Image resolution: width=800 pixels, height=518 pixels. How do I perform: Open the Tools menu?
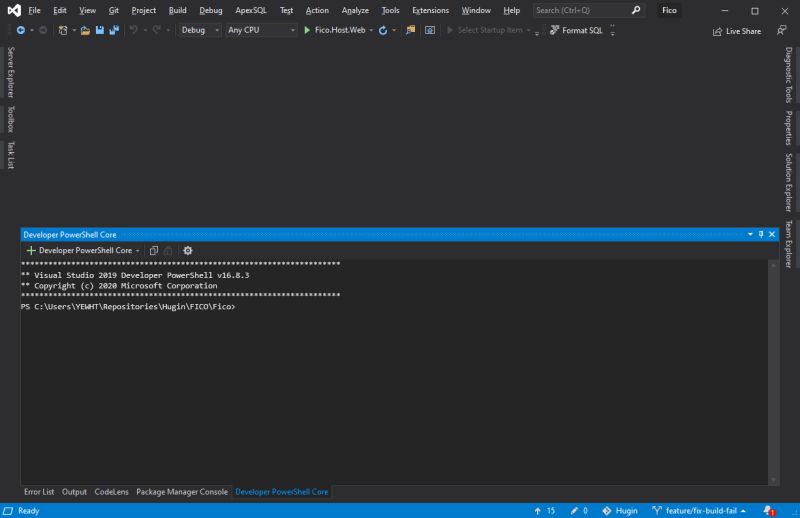[390, 10]
